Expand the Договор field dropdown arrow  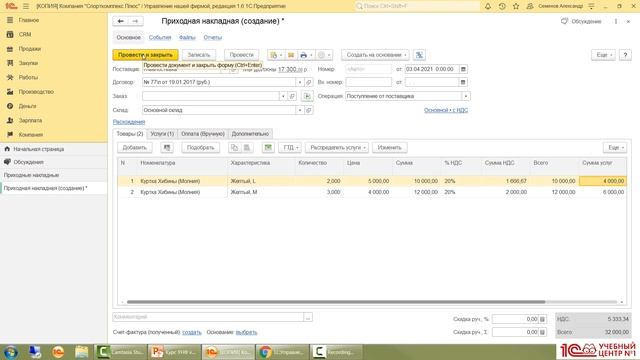tap(300, 82)
